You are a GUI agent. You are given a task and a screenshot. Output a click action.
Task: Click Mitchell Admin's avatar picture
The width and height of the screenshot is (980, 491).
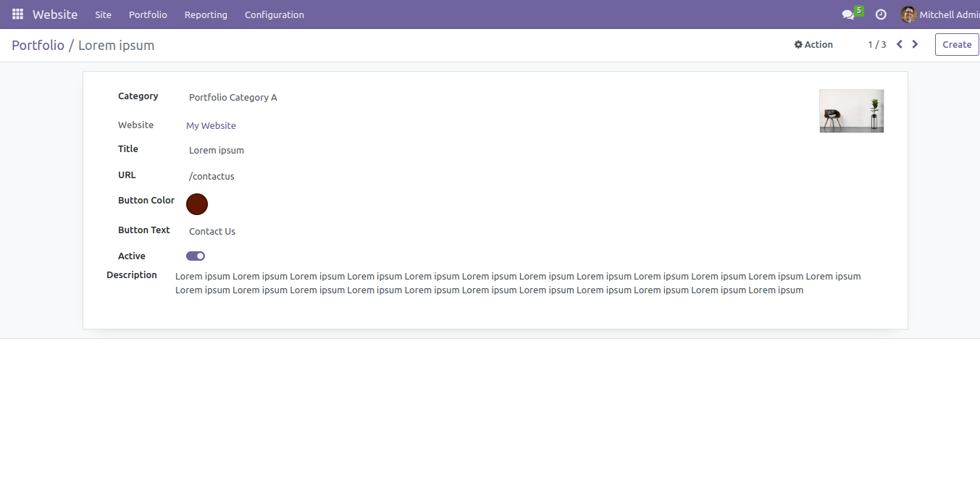point(908,14)
